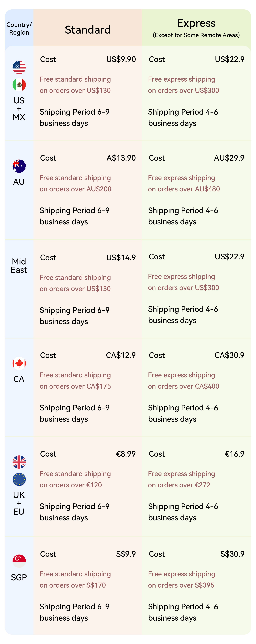
Task: Click the United States flag icon
Action: [19, 67]
